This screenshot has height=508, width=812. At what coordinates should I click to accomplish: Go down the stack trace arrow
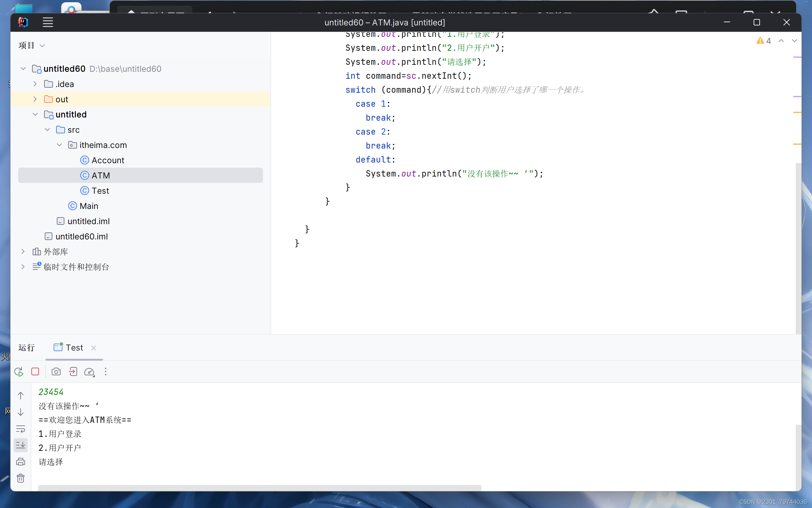click(x=21, y=412)
